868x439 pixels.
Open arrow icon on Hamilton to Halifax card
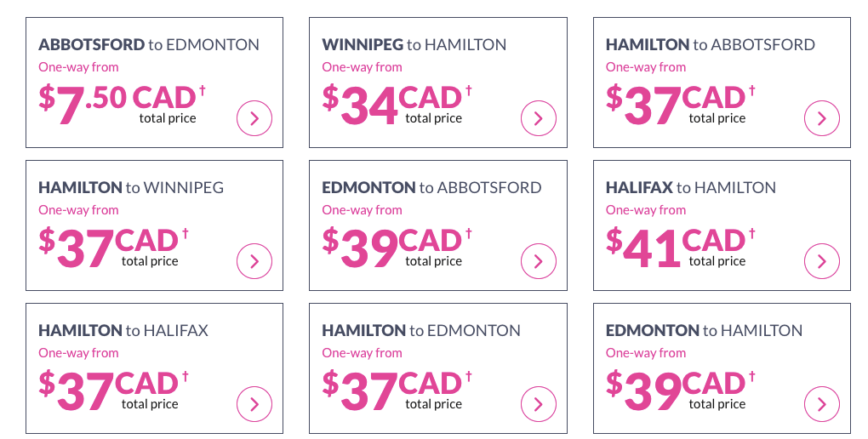point(254,404)
